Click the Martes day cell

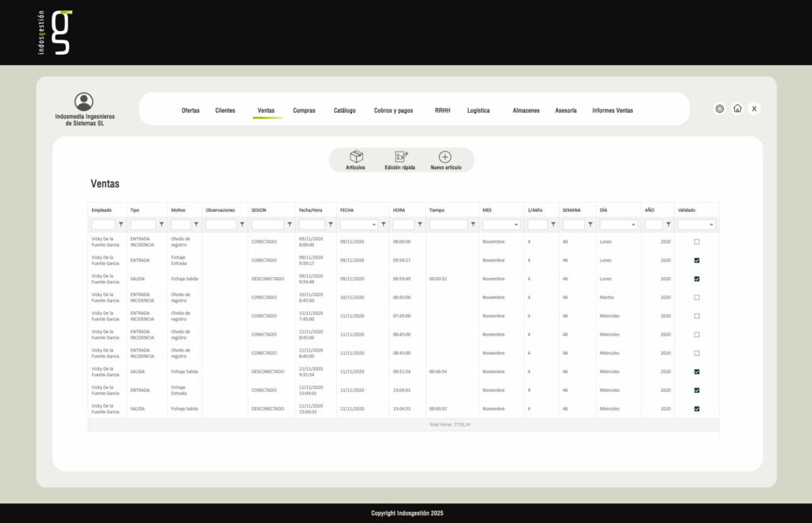point(607,298)
